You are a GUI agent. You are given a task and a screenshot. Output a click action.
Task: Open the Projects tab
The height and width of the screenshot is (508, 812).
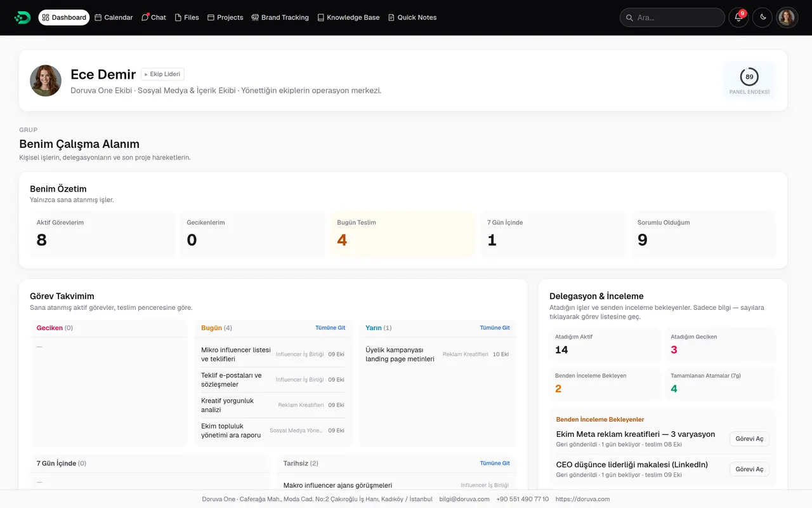(225, 17)
